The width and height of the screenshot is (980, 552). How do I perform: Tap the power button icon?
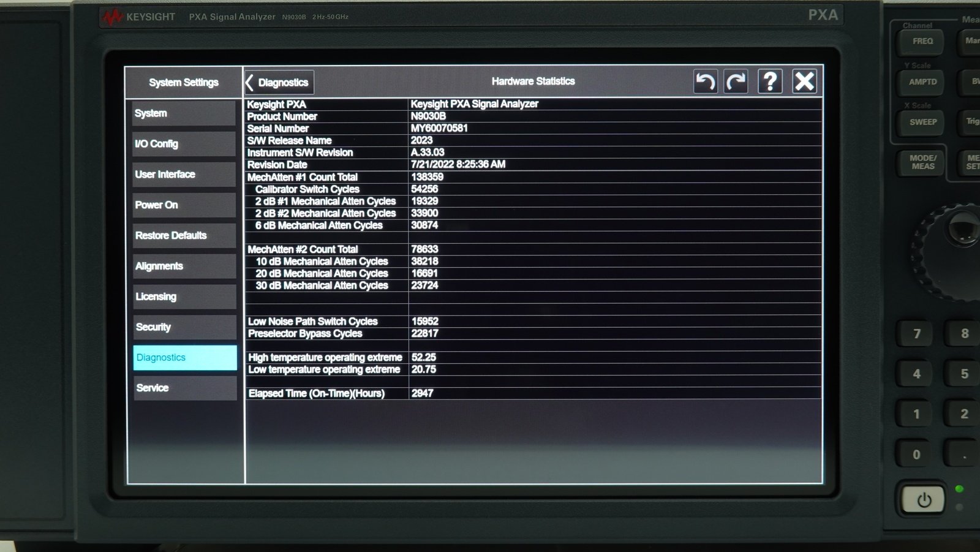pyautogui.click(x=924, y=500)
